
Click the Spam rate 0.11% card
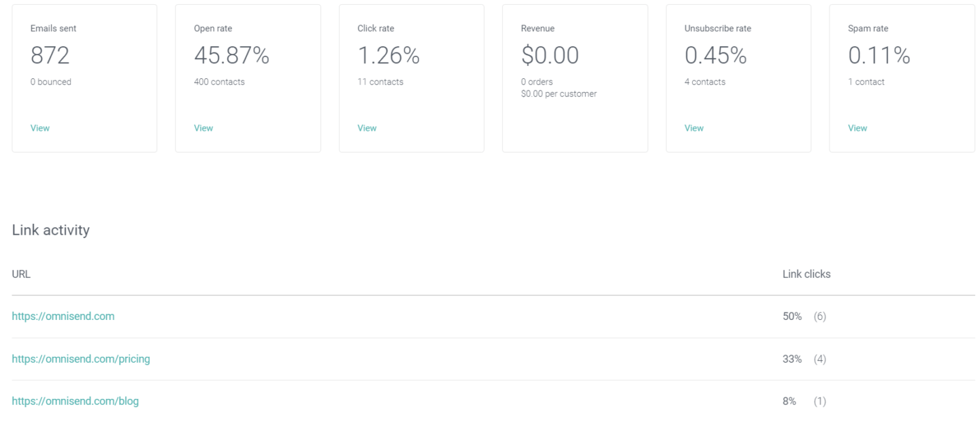(902, 78)
